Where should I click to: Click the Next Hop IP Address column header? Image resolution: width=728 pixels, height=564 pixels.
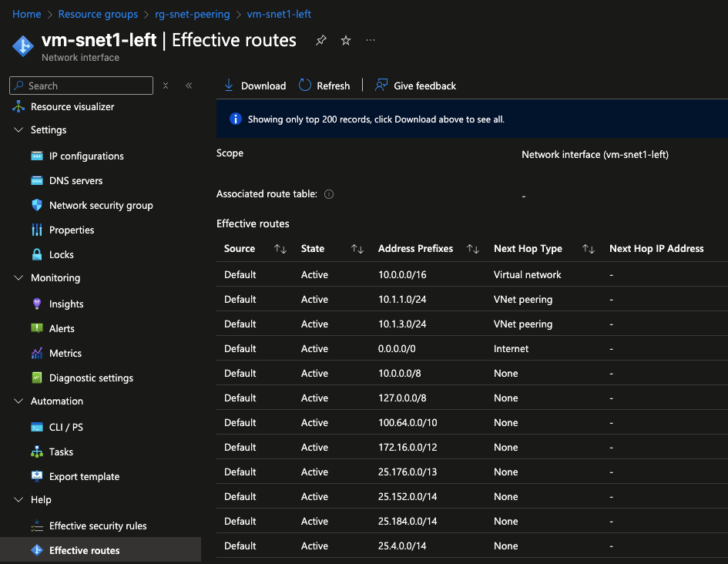[x=656, y=248]
